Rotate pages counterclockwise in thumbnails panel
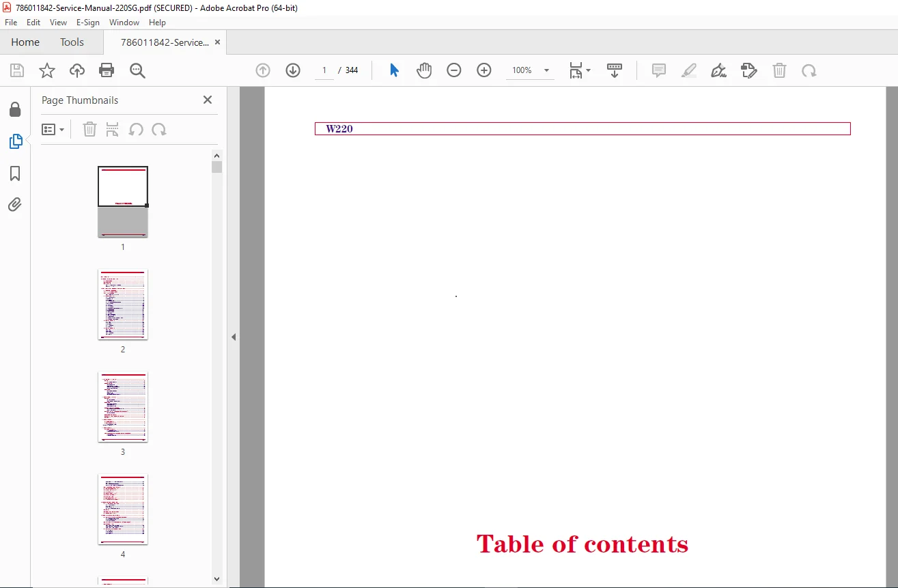The height and width of the screenshot is (588, 898). pos(136,130)
